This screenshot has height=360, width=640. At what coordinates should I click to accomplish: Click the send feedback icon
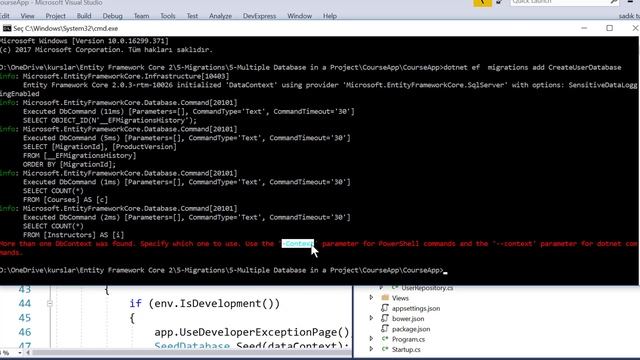click(x=500, y=2)
